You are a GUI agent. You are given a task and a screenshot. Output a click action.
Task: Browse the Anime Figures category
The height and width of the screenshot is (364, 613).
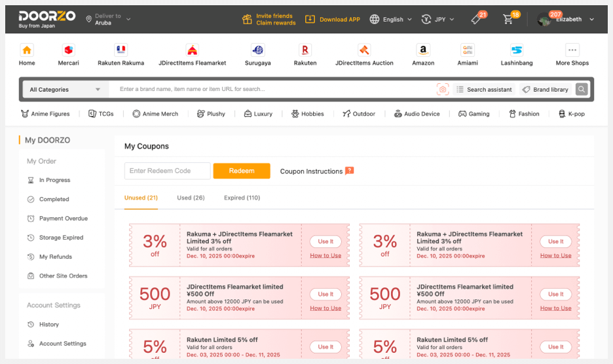45,114
